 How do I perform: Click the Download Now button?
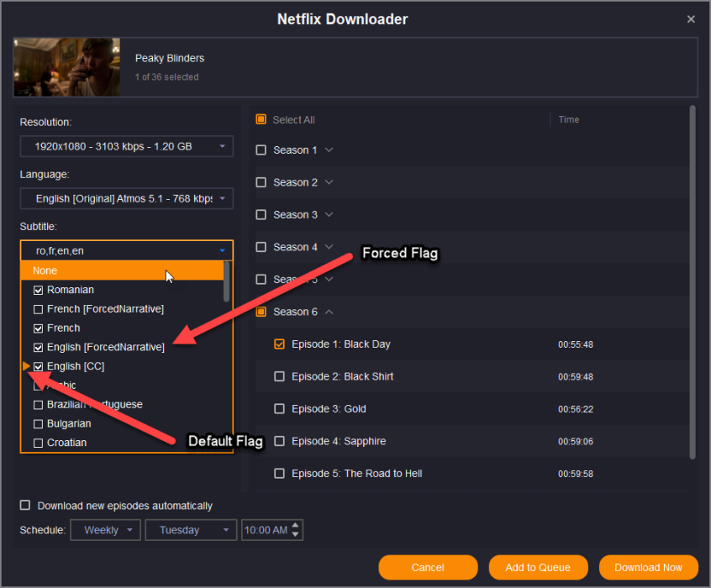[648, 568]
